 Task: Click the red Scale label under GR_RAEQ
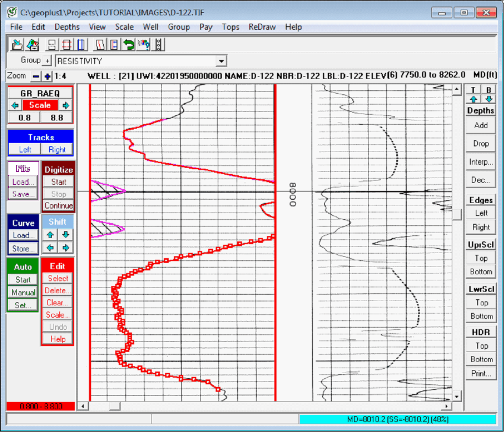coord(40,105)
